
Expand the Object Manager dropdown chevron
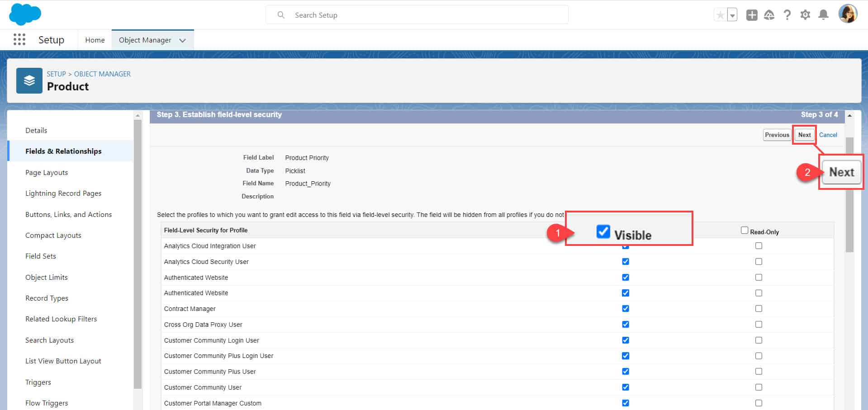[183, 40]
